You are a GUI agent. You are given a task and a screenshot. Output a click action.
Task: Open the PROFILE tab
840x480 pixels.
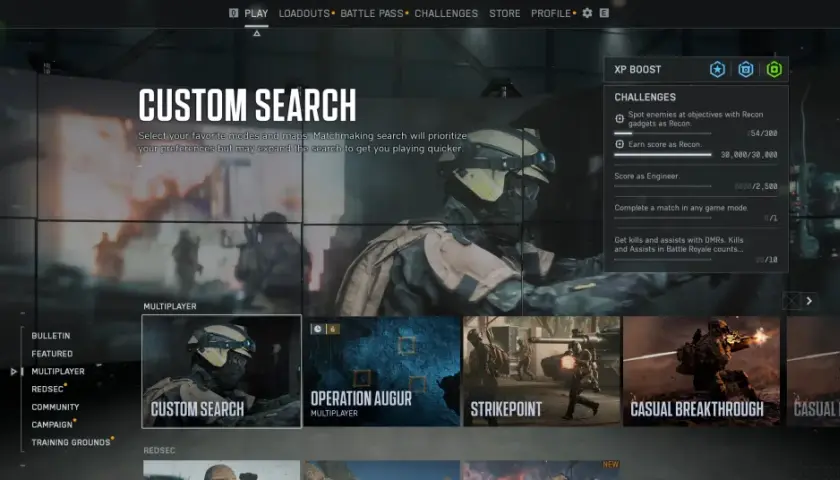point(551,13)
